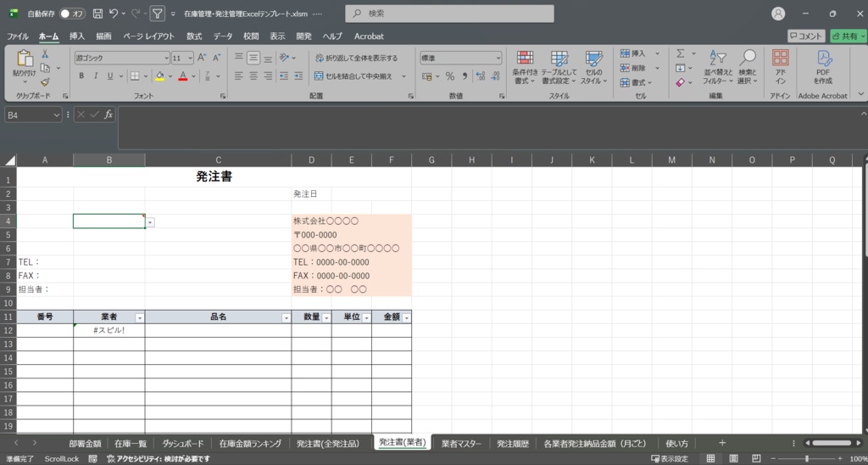Open the 金額 column filter dropdown
This screenshot has height=465, width=868.
pyautogui.click(x=406, y=317)
